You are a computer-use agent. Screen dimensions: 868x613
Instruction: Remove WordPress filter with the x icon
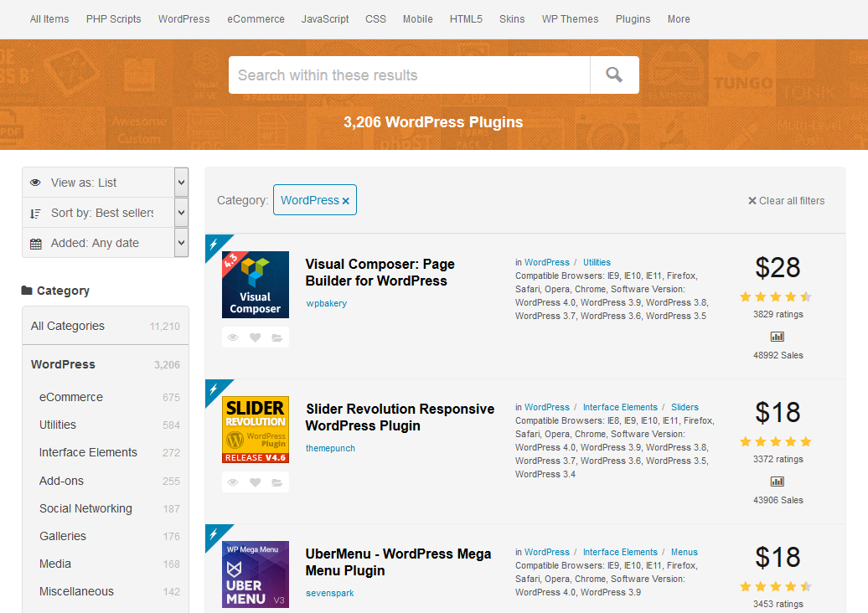click(345, 201)
